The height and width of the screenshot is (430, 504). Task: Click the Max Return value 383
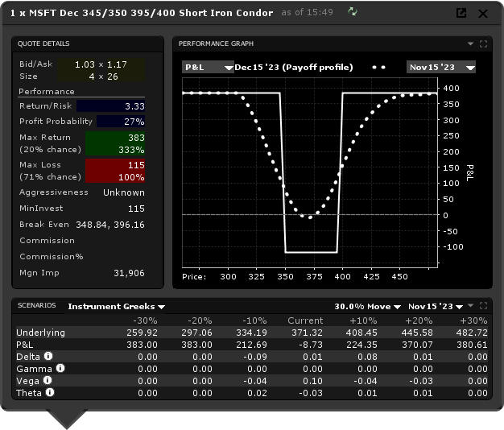136,138
